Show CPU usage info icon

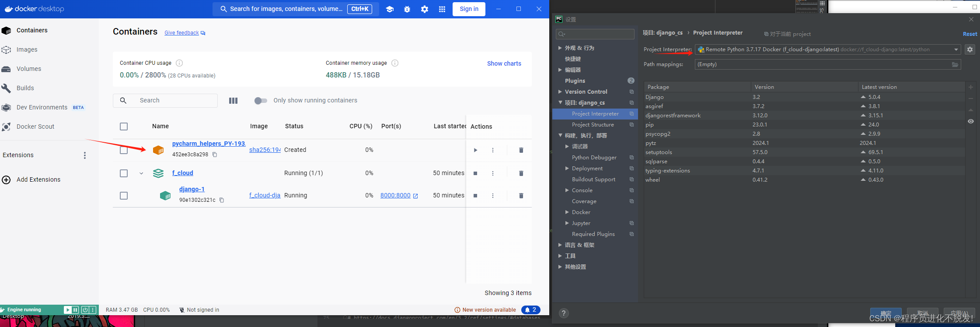(x=179, y=63)
